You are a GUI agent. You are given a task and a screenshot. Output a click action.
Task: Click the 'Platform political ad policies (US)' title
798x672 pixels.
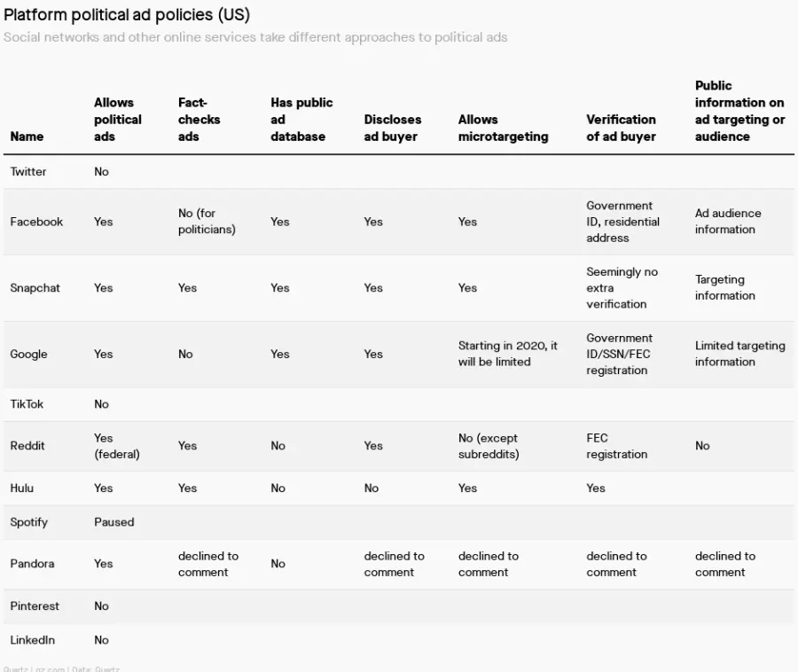[127, 15]
